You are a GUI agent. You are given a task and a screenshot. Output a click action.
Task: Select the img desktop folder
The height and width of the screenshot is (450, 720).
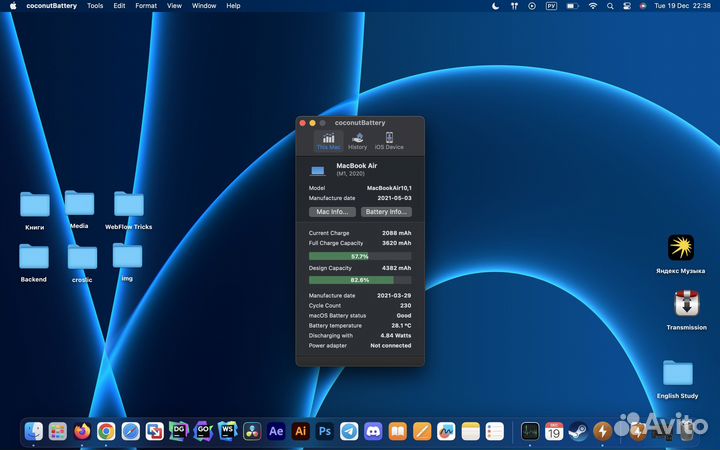[x=127, y=262]
